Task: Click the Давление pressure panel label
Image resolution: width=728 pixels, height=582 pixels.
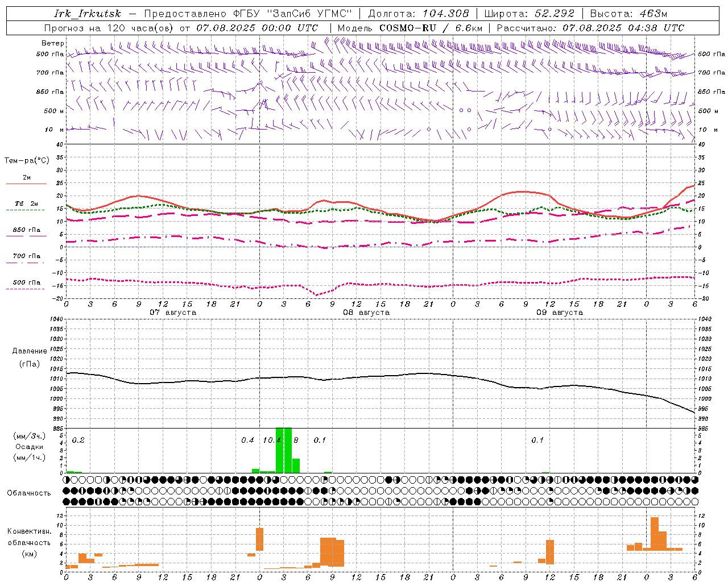Action: (30, 351)
